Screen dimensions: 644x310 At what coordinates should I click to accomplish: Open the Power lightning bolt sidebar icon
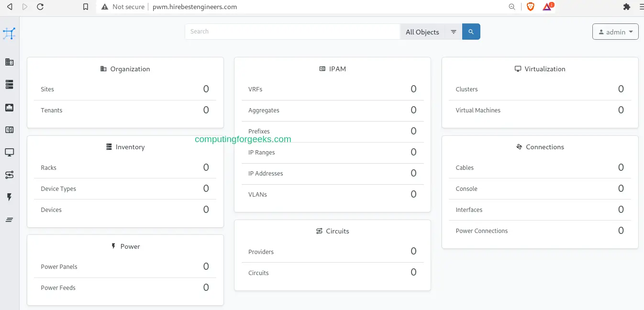tap(9, 197)
